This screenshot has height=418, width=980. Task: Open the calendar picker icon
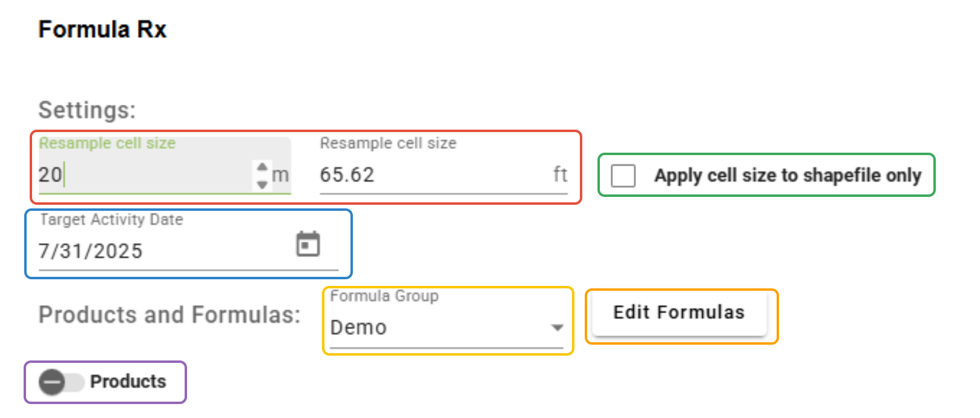(308, 244)
